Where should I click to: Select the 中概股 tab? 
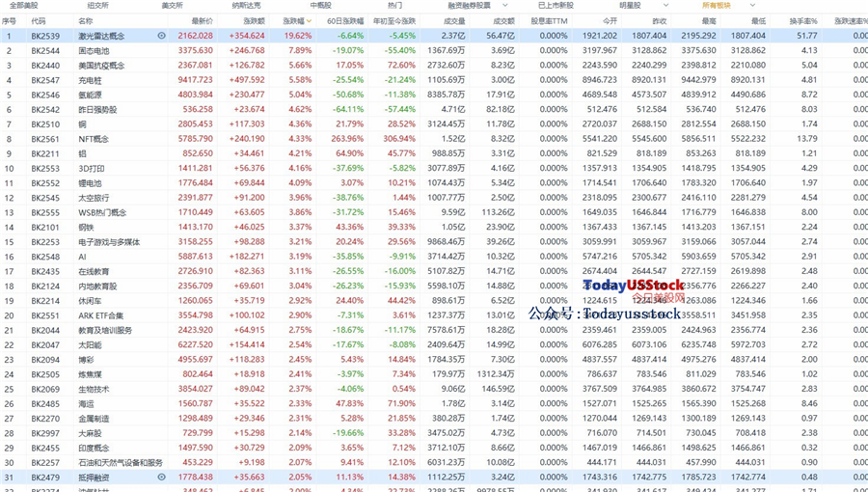coord(320,6)
